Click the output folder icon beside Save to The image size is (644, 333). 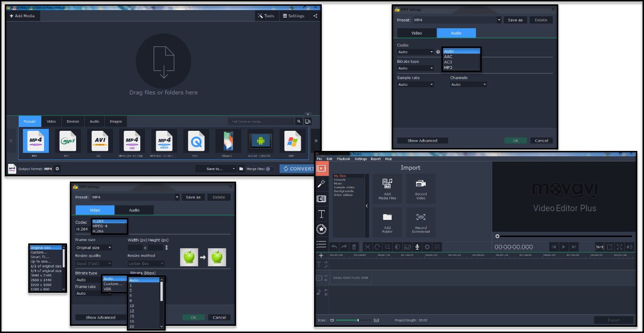point(242,169)
